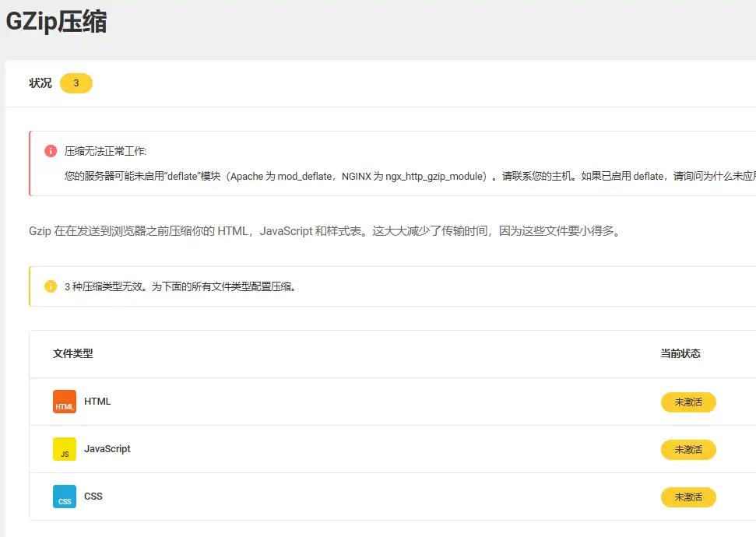Toggle the 未激活 status for HTML

[688, 402]
